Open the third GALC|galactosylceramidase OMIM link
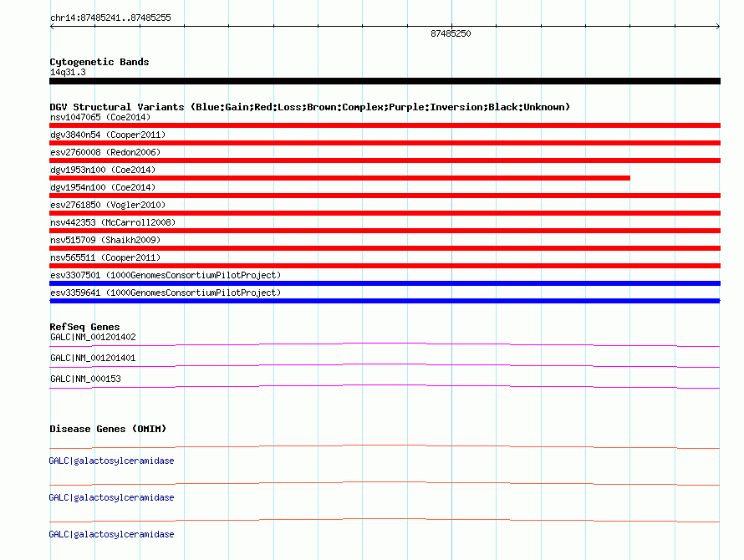Image resolution: width=744 pixels, height=560 pixels. [x=111, y=534]
